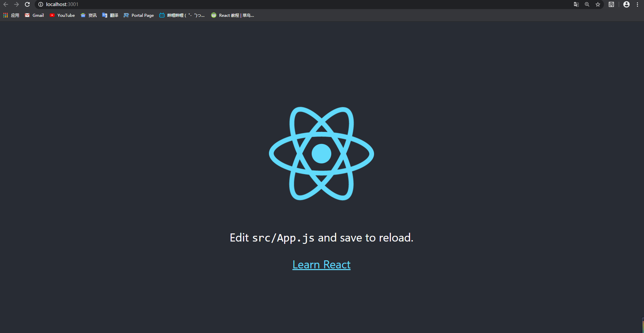The height and width of the screenshot is (333, 644).
Task: Open the user profile avatar
Action: coord(626,4)
